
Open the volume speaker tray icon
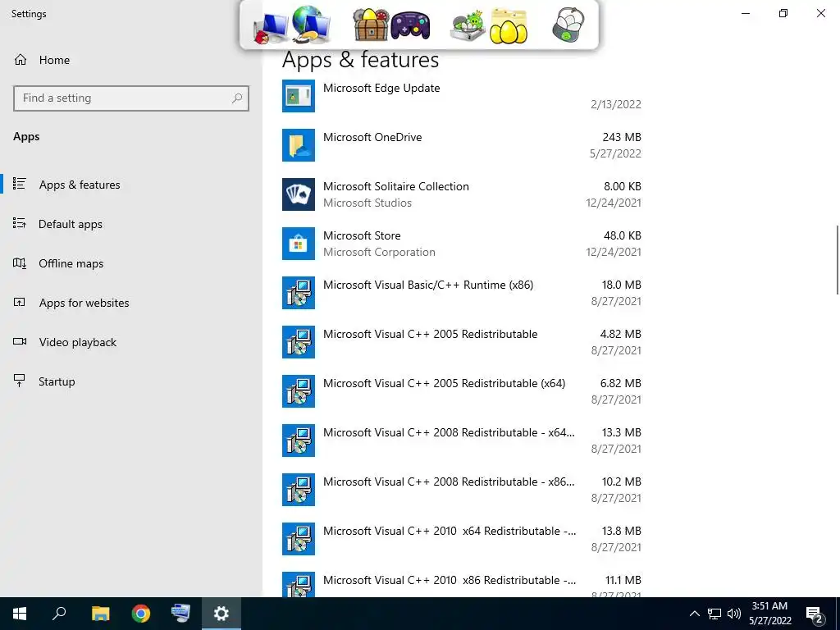point(734,614)
